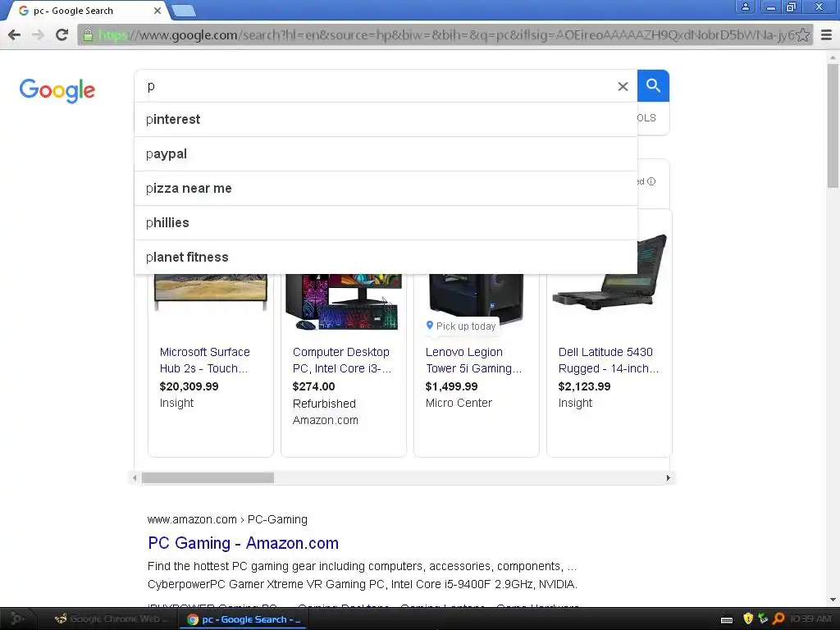Open Lenovo Legion Tower 5i Gaming link
Viewport: 840px width, 630px height.
[x=473, y=360]
